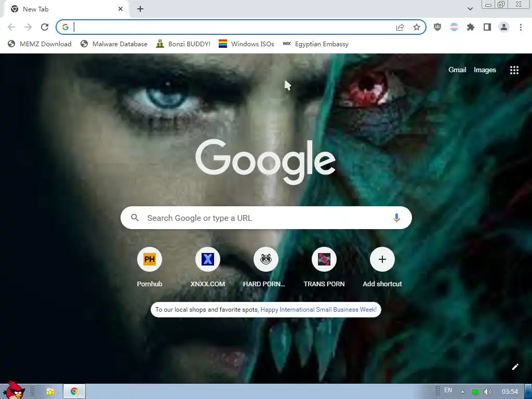Open the Bonzi BUDDY! bookmark
532x399 pixels.
[x=183, y=44]
